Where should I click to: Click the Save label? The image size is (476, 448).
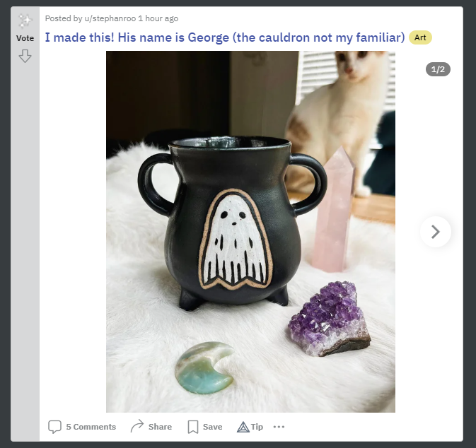point(212,427)
